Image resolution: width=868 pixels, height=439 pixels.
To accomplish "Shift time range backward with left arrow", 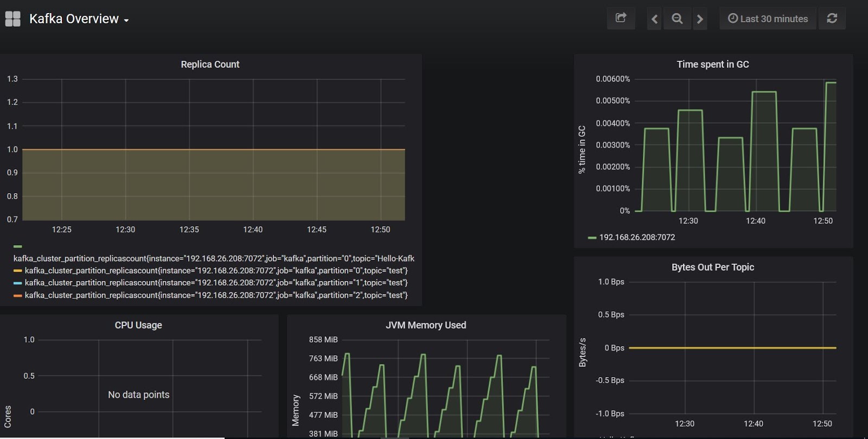I will coord(654,19).
